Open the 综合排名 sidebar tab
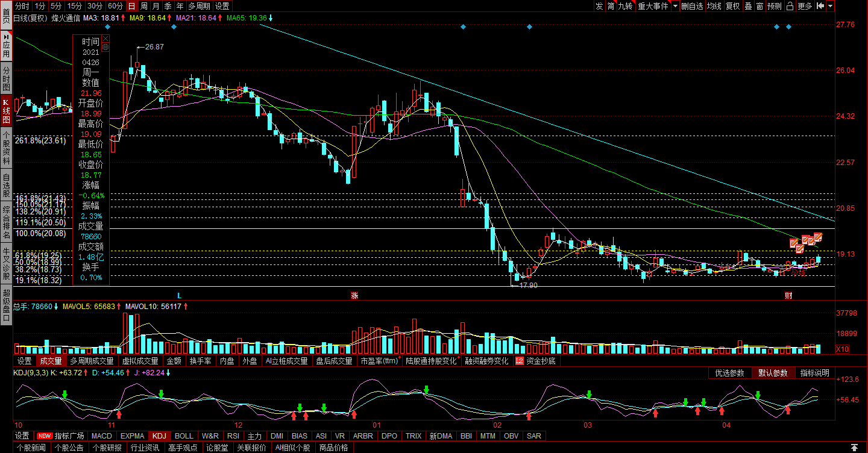This screenshot has height=453, width=868. [6, 222]
